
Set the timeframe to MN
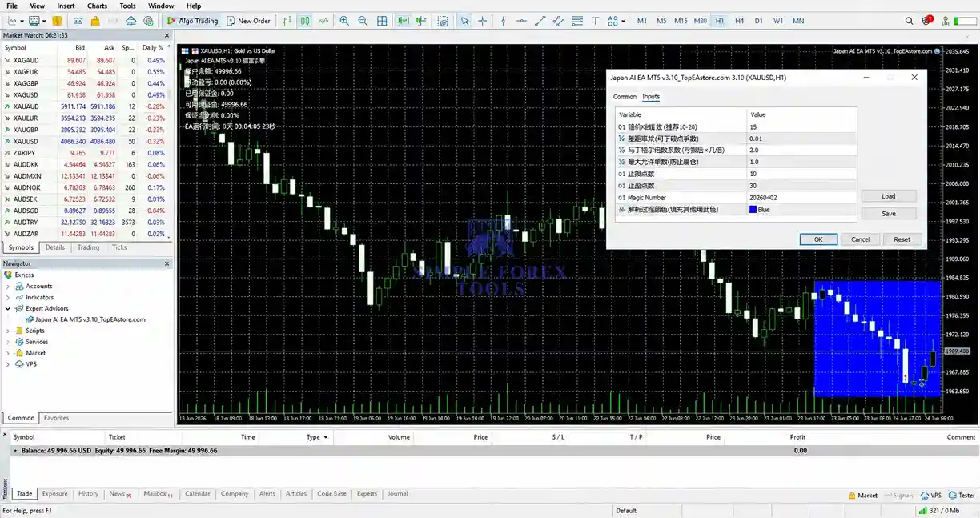coord(798,21)
